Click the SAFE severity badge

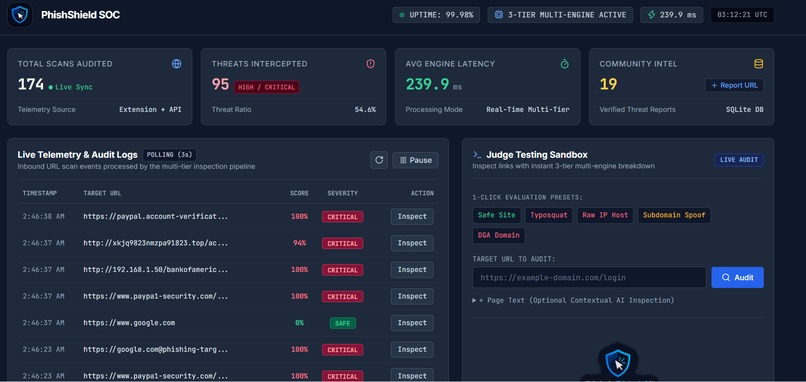point(342,323)
